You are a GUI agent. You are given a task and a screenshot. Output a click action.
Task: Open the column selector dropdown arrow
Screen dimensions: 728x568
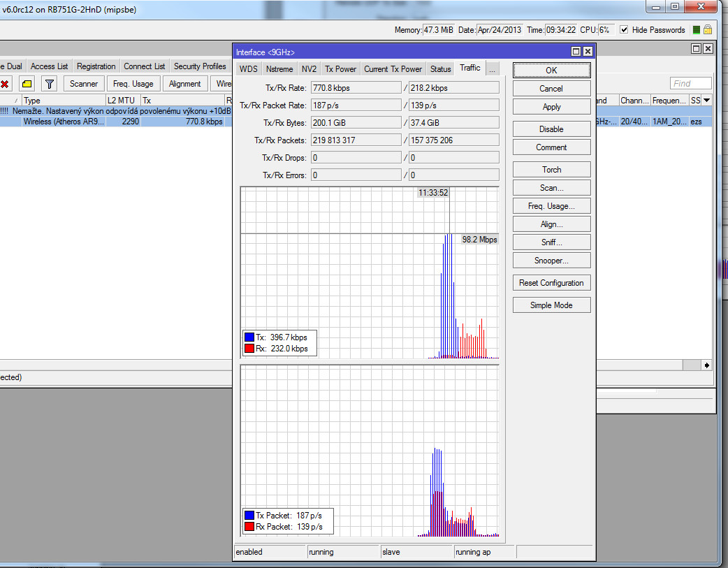coord(706,101)
